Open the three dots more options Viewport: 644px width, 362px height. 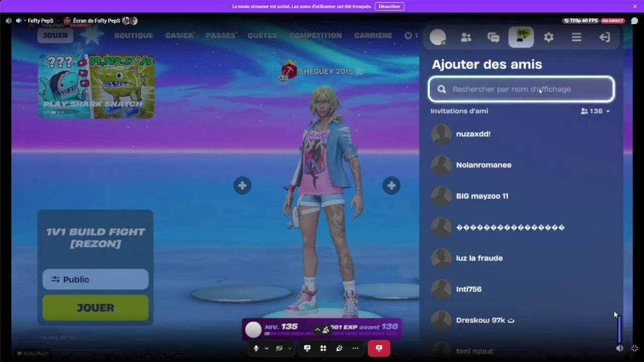point(355,348)
